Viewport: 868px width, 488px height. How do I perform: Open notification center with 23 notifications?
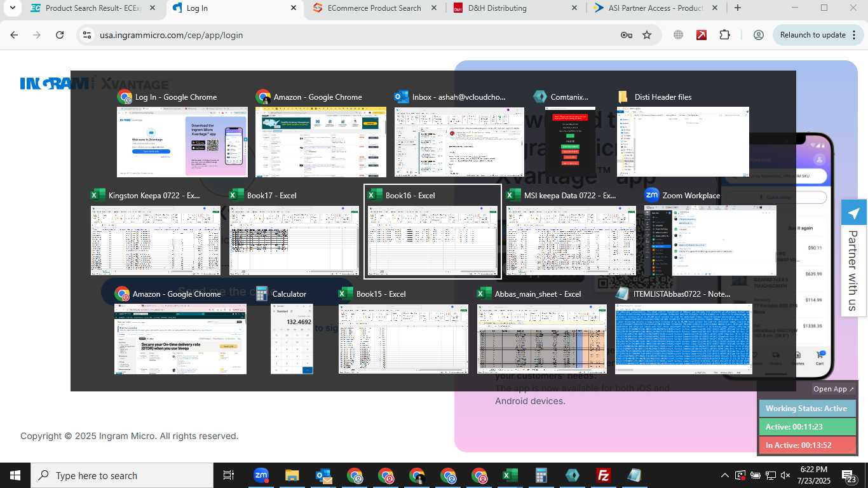coord(850,475)
